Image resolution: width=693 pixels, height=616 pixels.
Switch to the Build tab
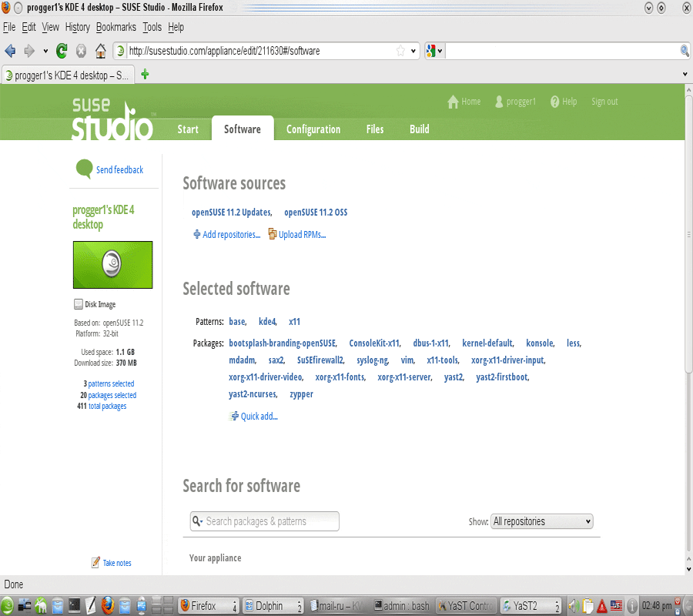click(x=420, y=129)
